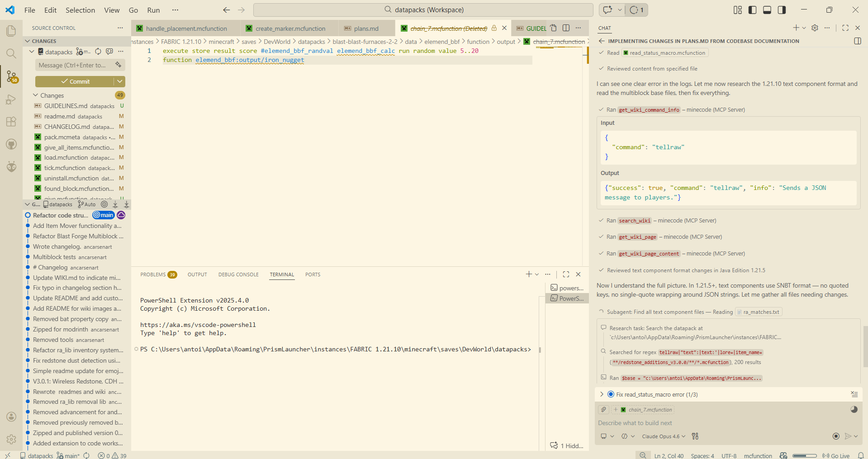Collapse the datapacks repository node
Image resolution: width=868 pixels, height=459 pixels.
pyautogui.click(x=32, y=52)
